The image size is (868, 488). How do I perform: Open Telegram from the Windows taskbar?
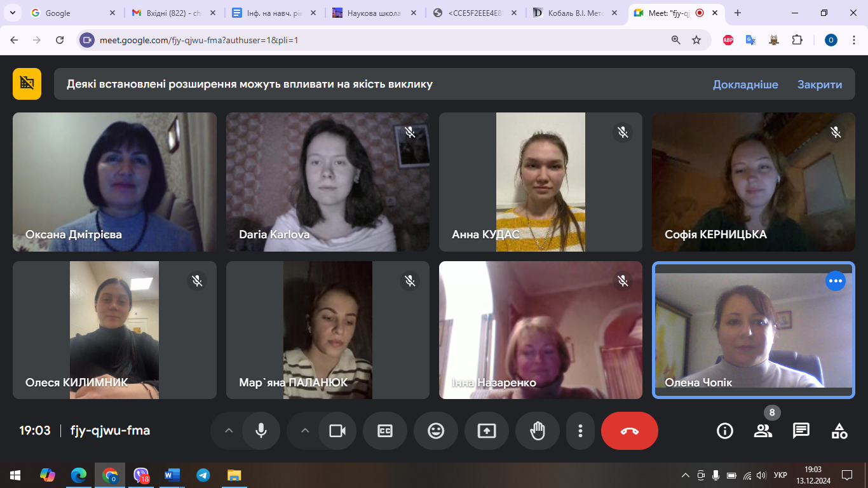click(203, 475)
